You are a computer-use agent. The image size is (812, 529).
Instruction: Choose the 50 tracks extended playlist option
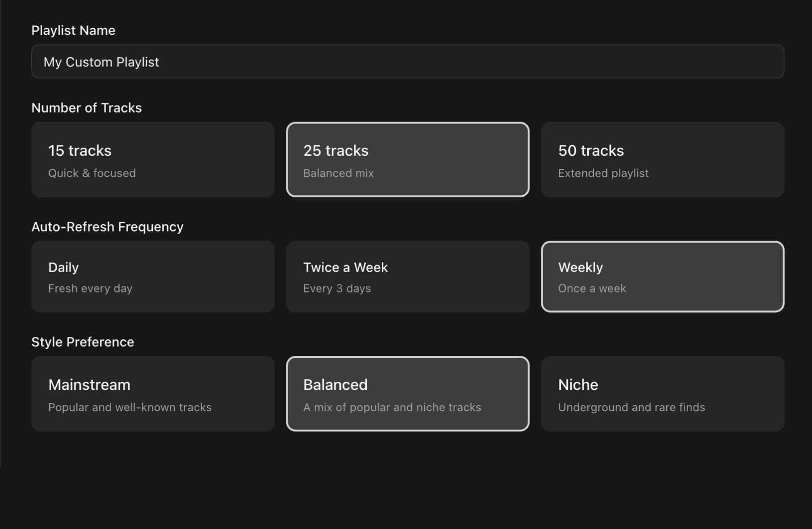(x=662, y=159)
